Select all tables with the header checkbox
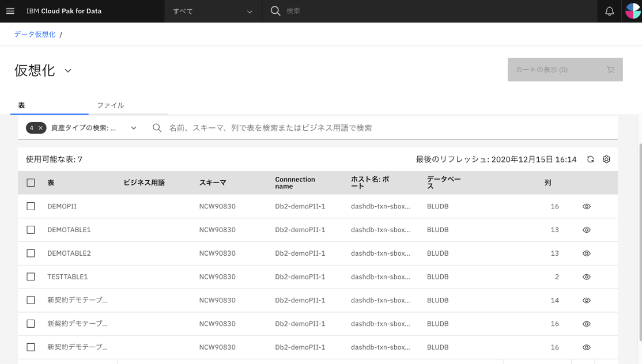642x364 pixels. click(x=31, y=182)
